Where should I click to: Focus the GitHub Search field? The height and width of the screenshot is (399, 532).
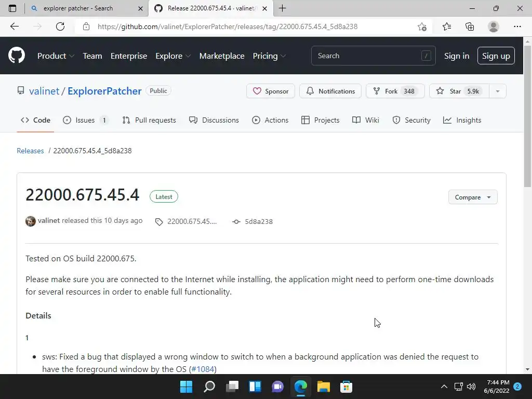(373, 56)
